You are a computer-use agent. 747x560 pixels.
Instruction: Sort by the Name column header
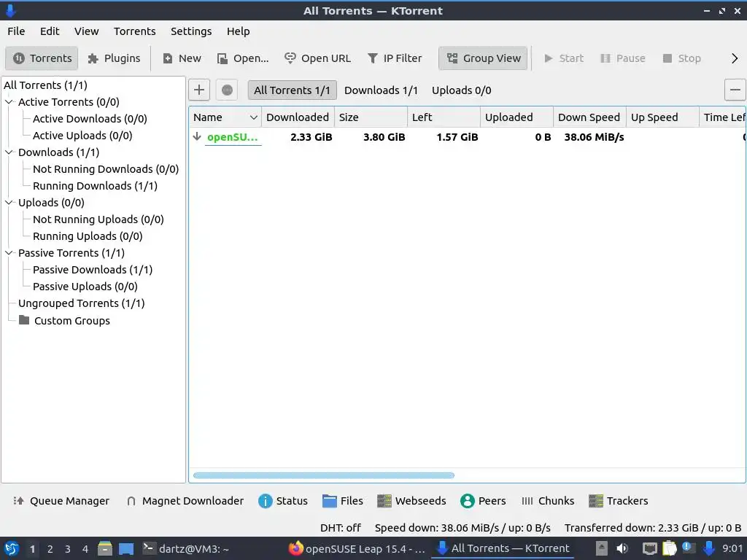tap(225, 117)
